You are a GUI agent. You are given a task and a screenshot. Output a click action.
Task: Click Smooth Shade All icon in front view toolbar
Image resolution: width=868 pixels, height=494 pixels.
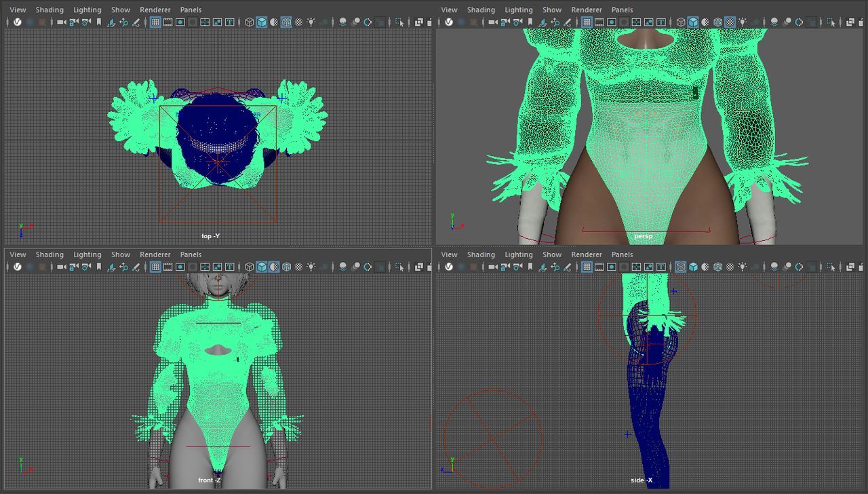pyautogui.click(x=262, y=267)
